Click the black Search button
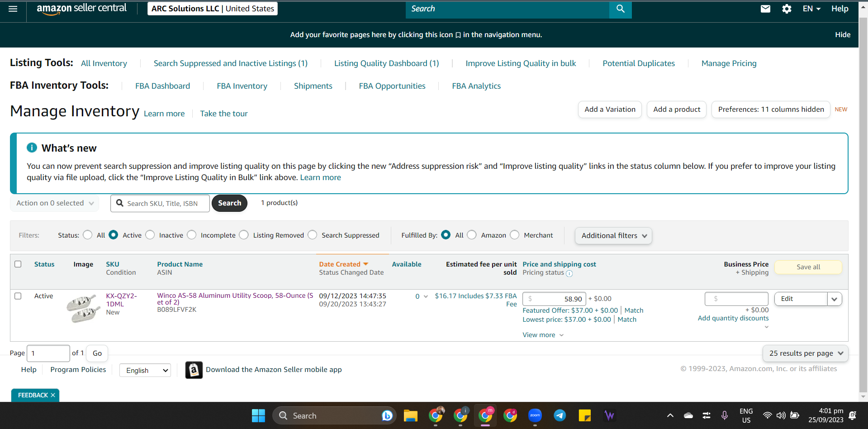Screen dimensions: 868x429 pos(229,203)
